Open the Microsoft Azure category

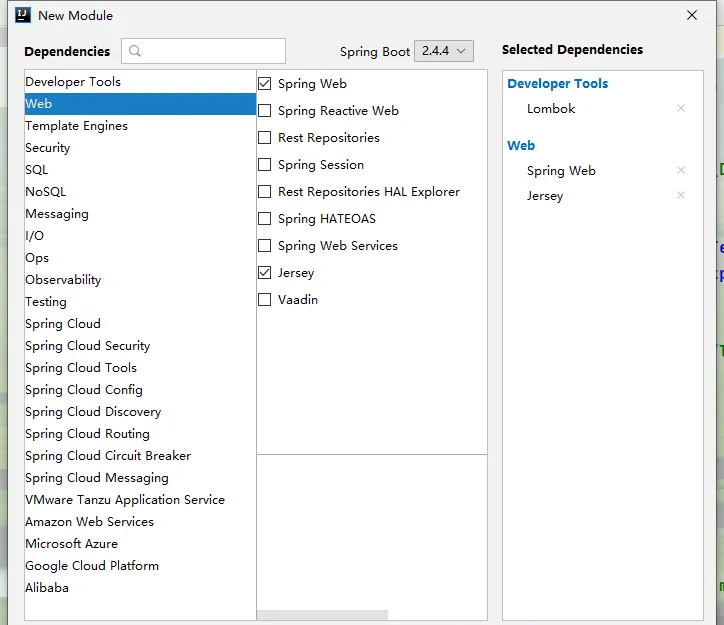(140, 544)
